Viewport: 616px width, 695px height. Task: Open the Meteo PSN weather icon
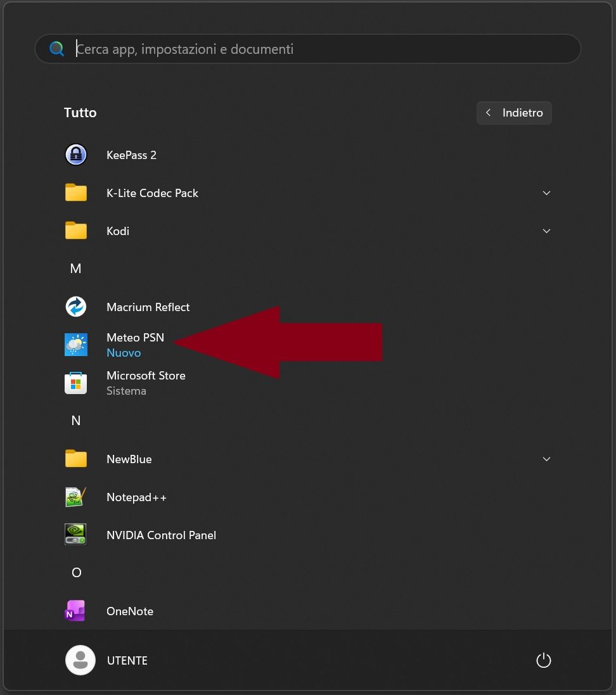pyautogui.click(x=76, y=345)
